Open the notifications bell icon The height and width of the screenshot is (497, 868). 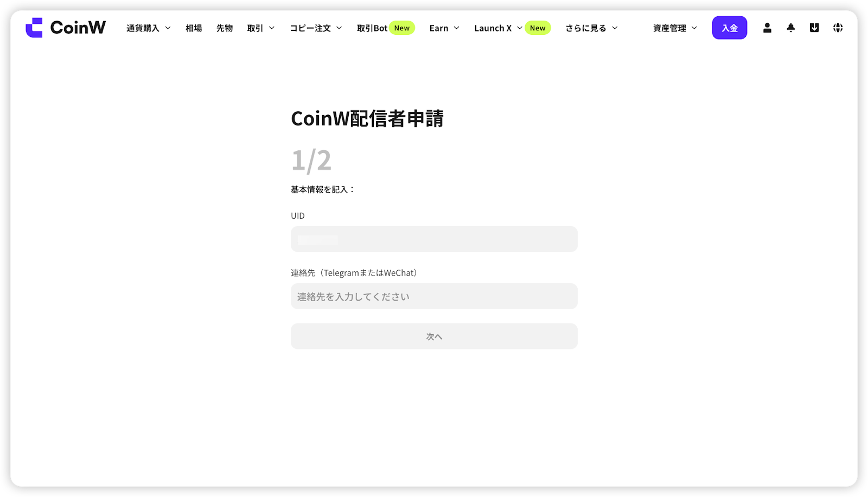pos(791,28)
